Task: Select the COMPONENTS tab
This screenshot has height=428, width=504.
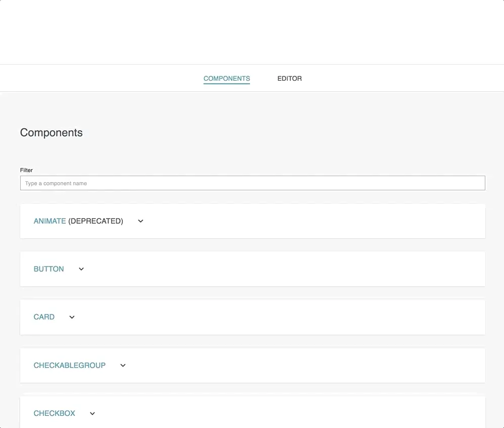Action: pos(226,79)
